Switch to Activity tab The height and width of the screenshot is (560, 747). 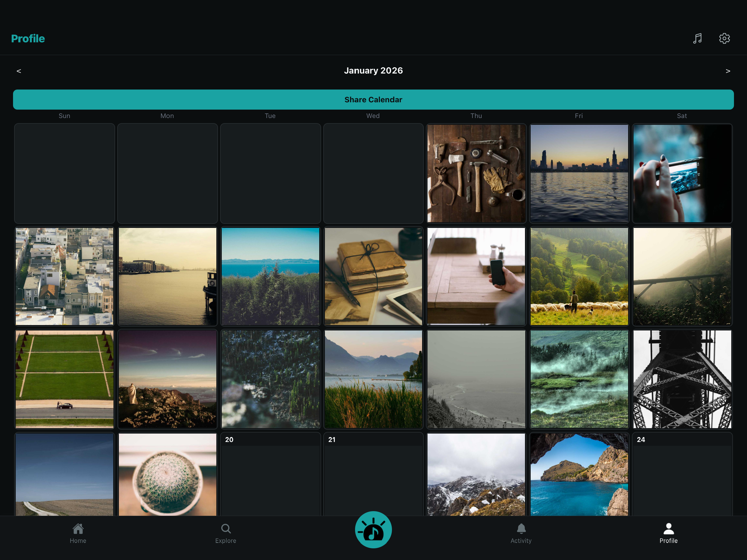coord(521,534)
